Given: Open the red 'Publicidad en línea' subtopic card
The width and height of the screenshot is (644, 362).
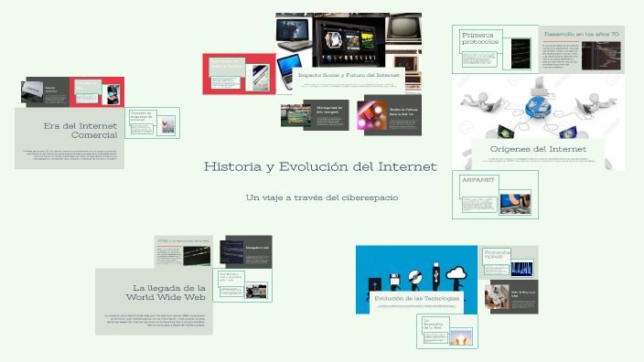Looking at the screenshot, I should [97, 92].
